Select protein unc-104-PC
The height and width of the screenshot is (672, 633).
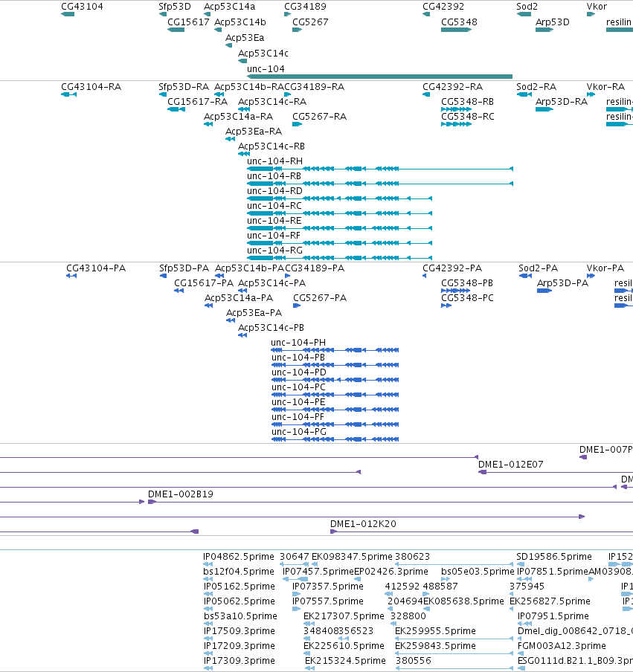[335, 395]
